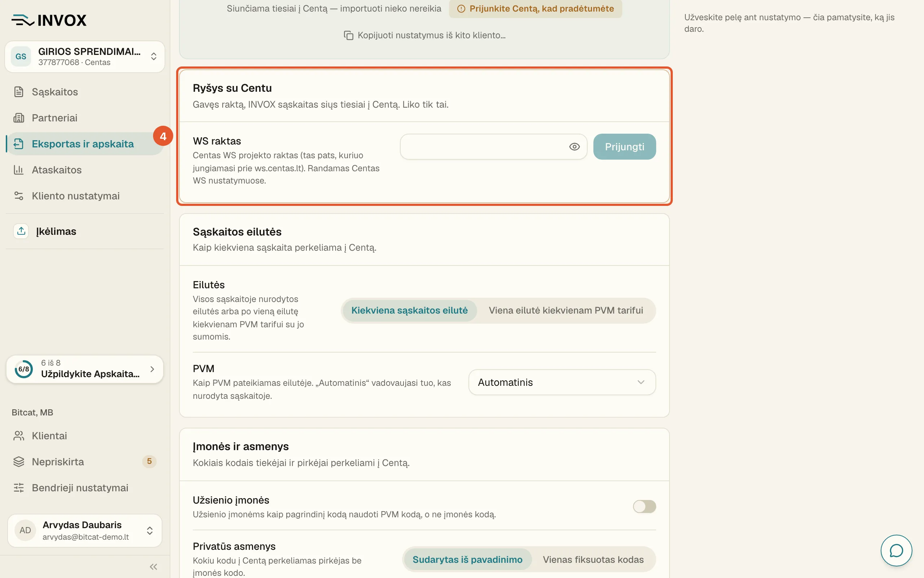Click the Sąskaitos document icon
Screen dimensions: 924x578
pos(19,92)
